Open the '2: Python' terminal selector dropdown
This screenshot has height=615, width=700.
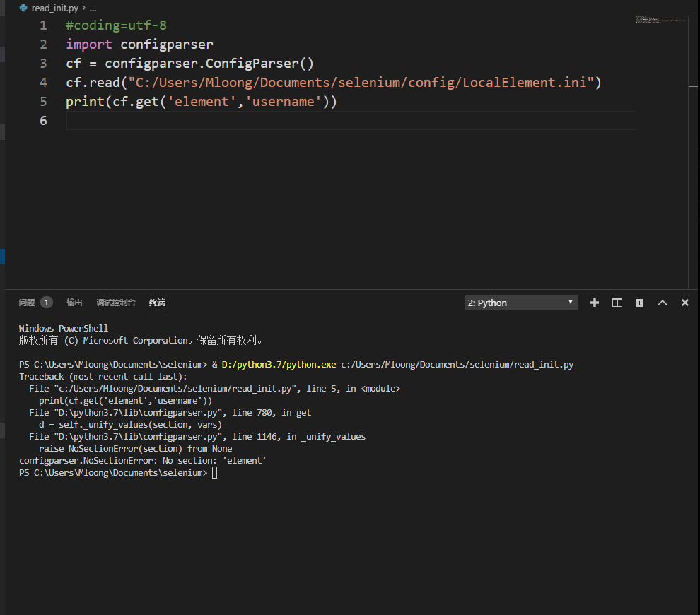click(520, 303)
